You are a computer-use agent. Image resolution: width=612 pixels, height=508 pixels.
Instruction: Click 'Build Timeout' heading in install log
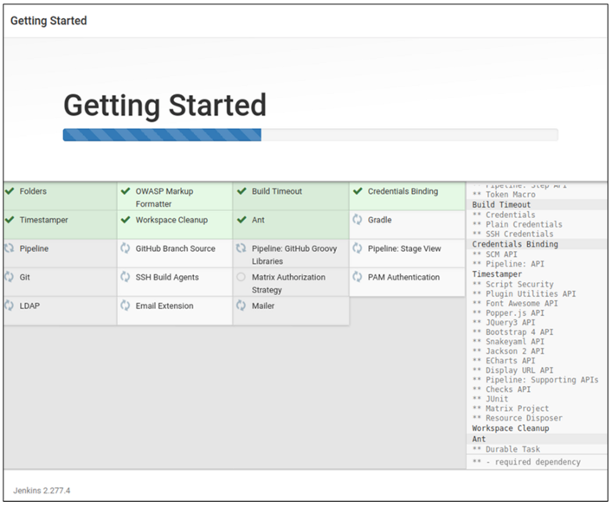click(x=501, y=204)
